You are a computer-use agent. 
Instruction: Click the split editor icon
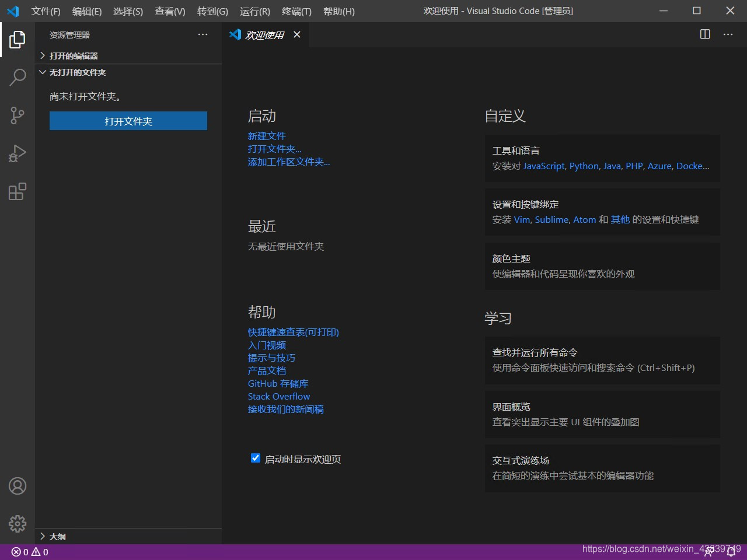click(705, 34)
